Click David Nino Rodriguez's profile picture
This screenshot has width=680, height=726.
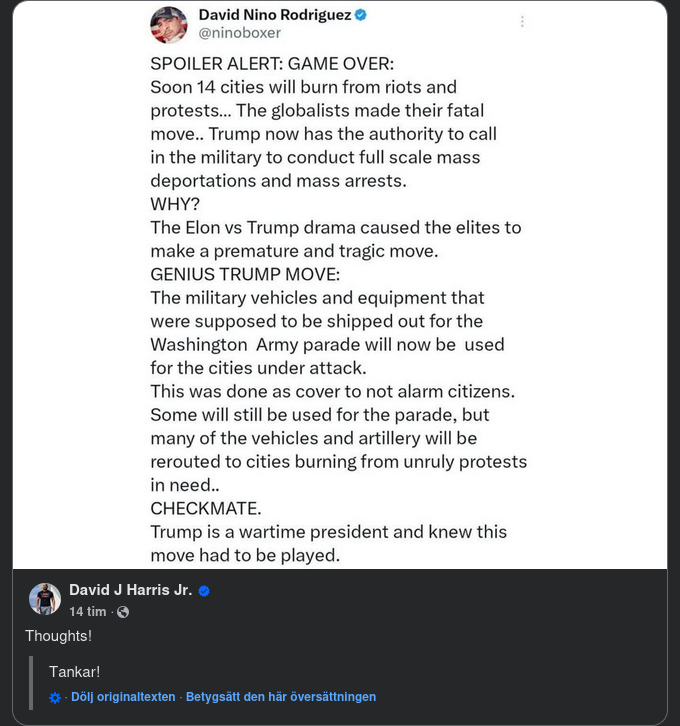169,24
